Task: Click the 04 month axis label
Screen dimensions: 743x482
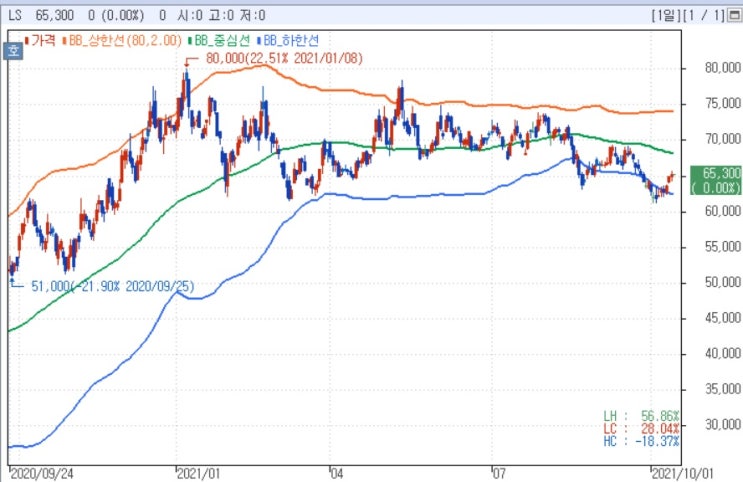Action: click(336, 473)
